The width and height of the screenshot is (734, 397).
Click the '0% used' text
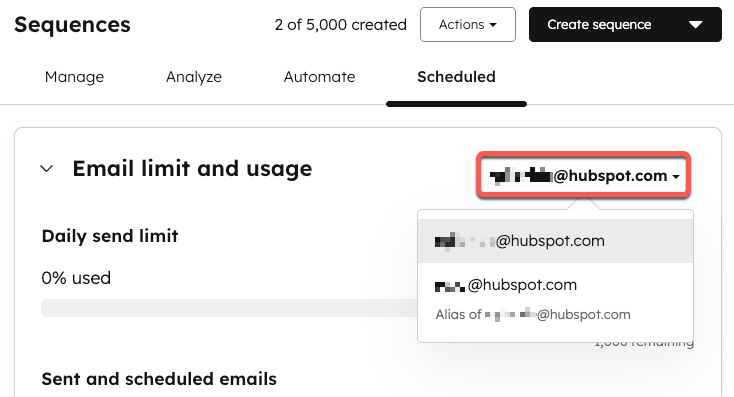(x=76, y=278)
